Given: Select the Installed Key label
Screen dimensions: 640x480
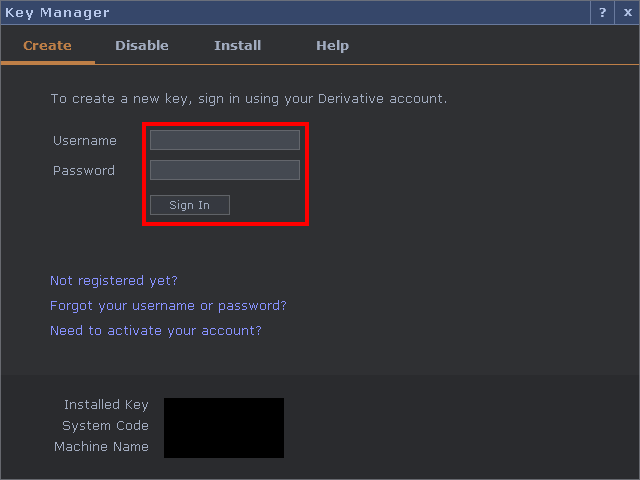Looking at the screenshot, I should click(106, 405).
